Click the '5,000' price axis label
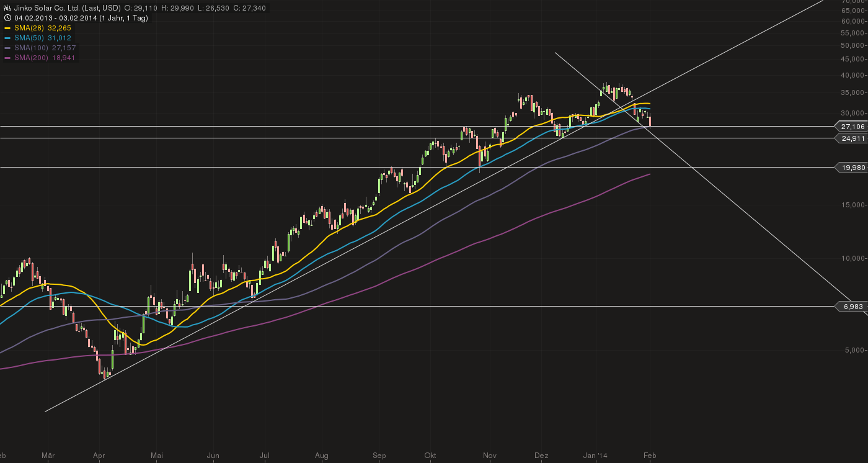This screenshot has height=463, width=868. tap(856, 351)
